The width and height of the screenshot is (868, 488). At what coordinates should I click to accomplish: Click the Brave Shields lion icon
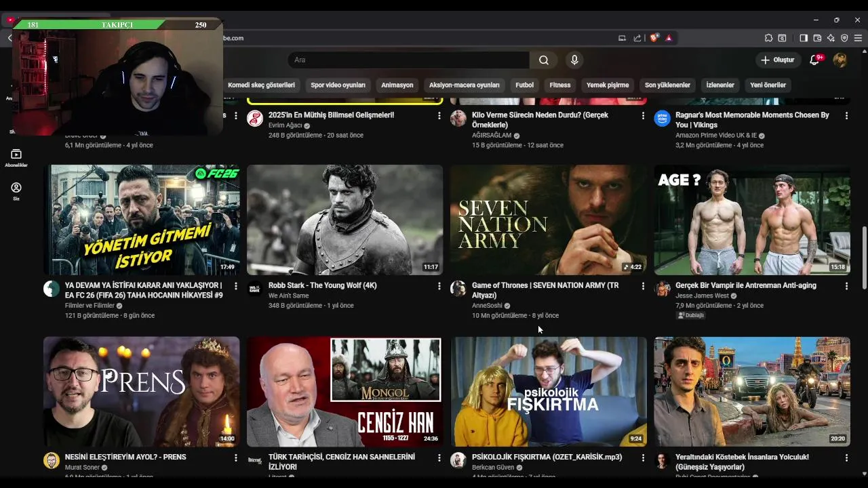click(x=654, y=38)
